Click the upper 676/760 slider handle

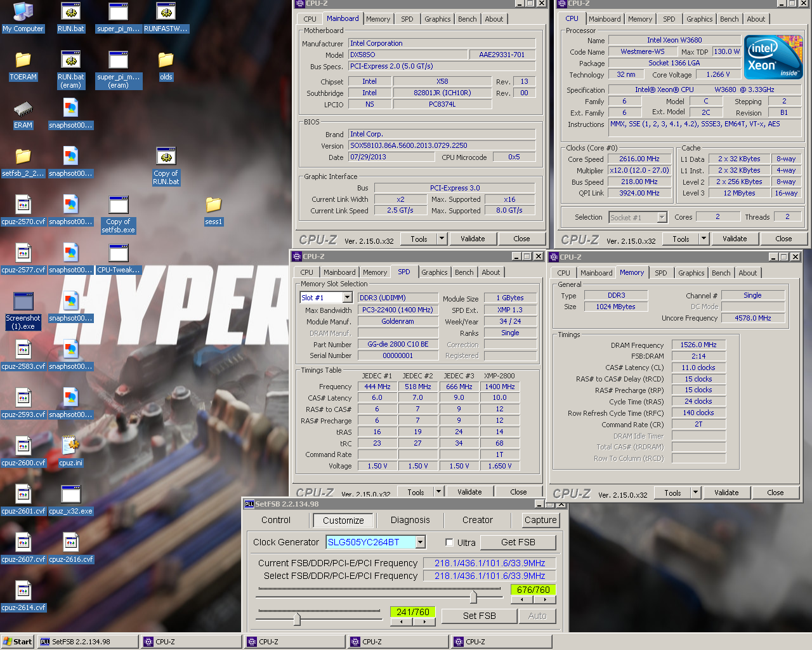473,597
